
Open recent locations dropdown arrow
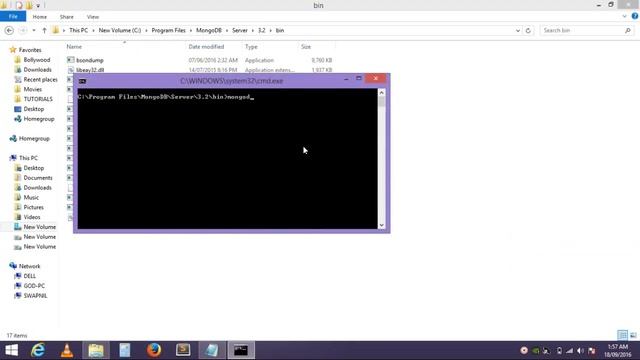coord(34,31)
